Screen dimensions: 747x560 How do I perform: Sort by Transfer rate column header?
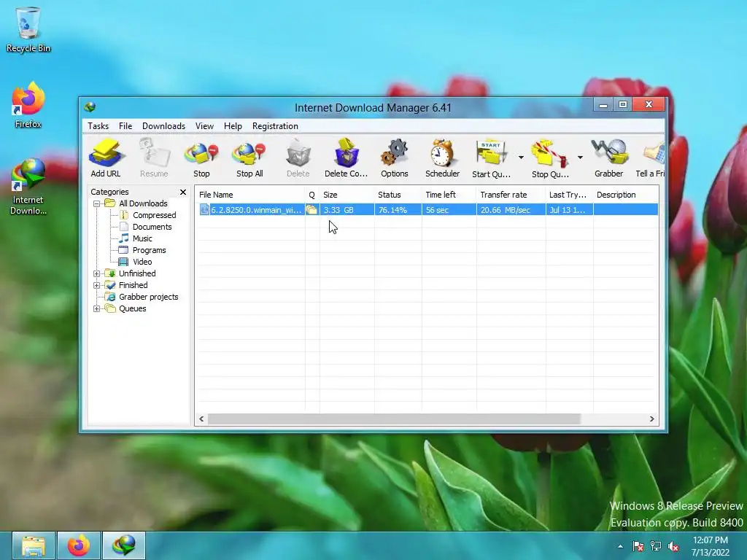pos(511,195)
